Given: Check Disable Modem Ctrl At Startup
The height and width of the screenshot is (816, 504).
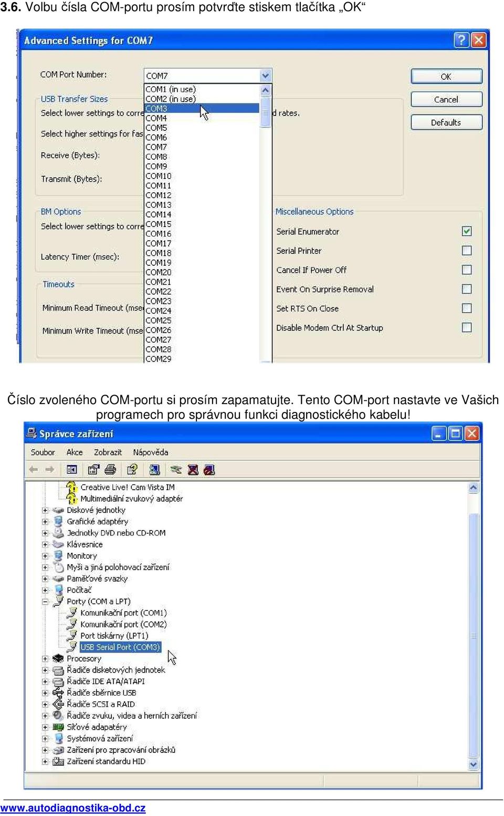Looking at the screenshot, I should click(x=467, y=327).
